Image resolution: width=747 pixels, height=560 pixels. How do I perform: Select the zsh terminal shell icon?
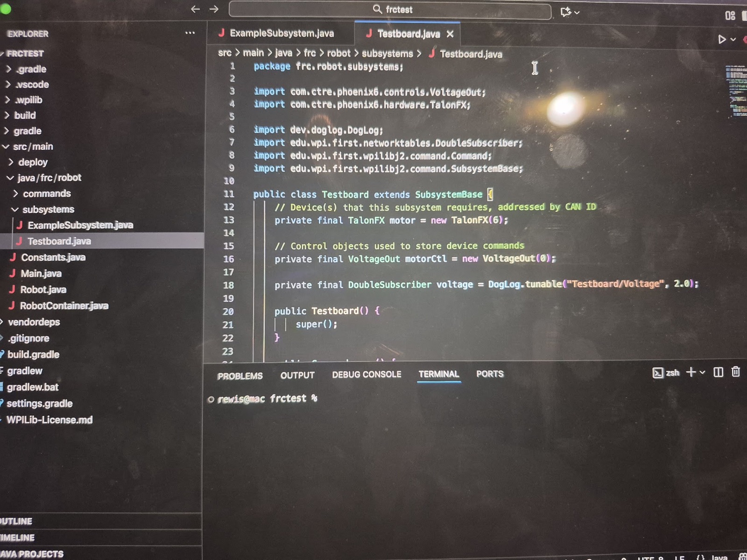click(658, 372)
